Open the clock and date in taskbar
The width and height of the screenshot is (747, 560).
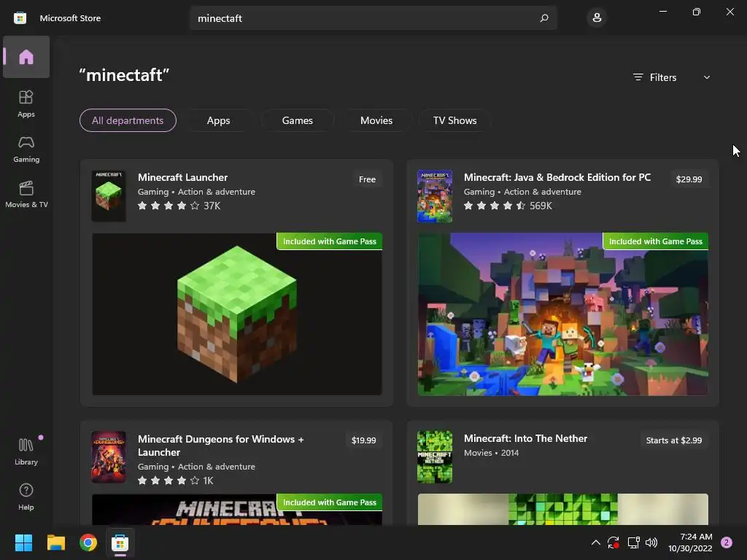point(690,542)
